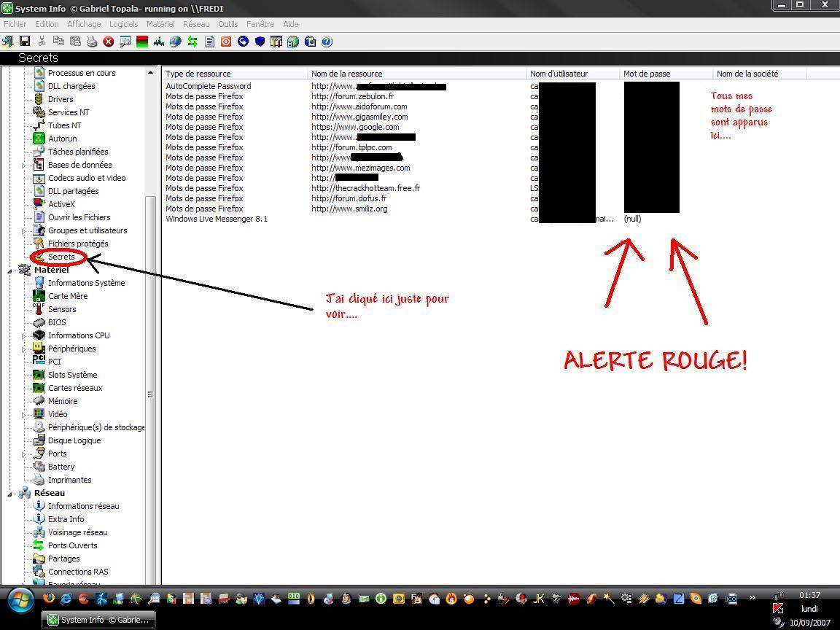Screen dimensions: 840x630
Task: Collapse the Réseau tree section
Action: (10, 494)
